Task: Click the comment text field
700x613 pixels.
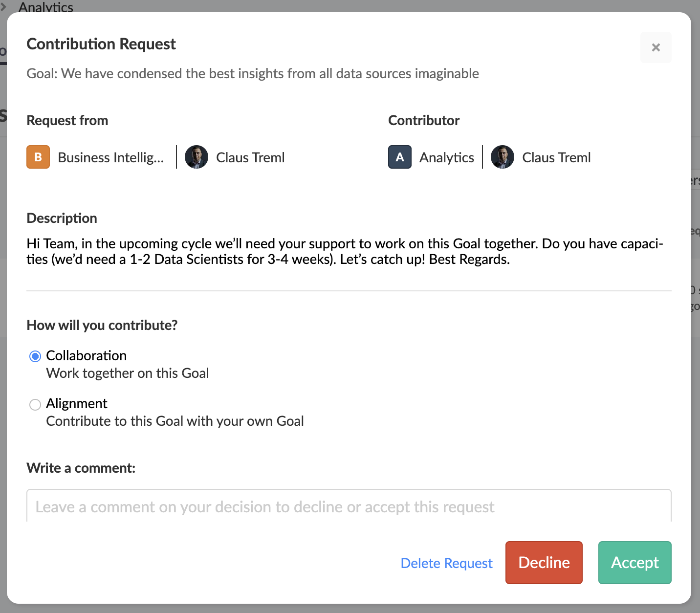Action: click(x=349, y=506)
